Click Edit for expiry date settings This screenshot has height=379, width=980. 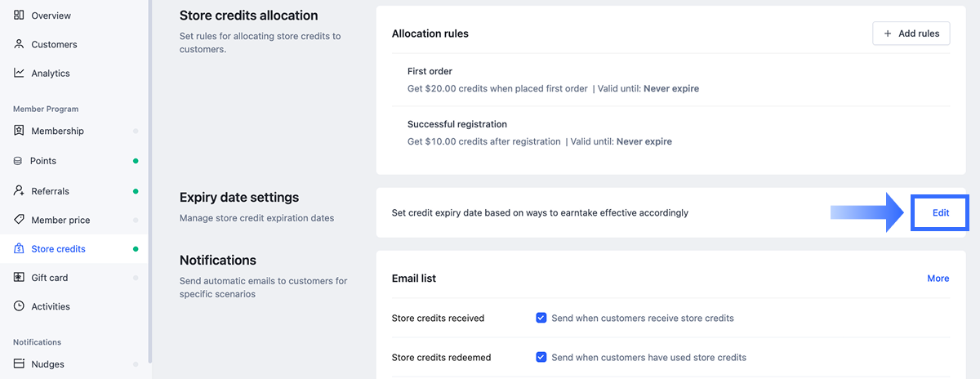point(940,212)
